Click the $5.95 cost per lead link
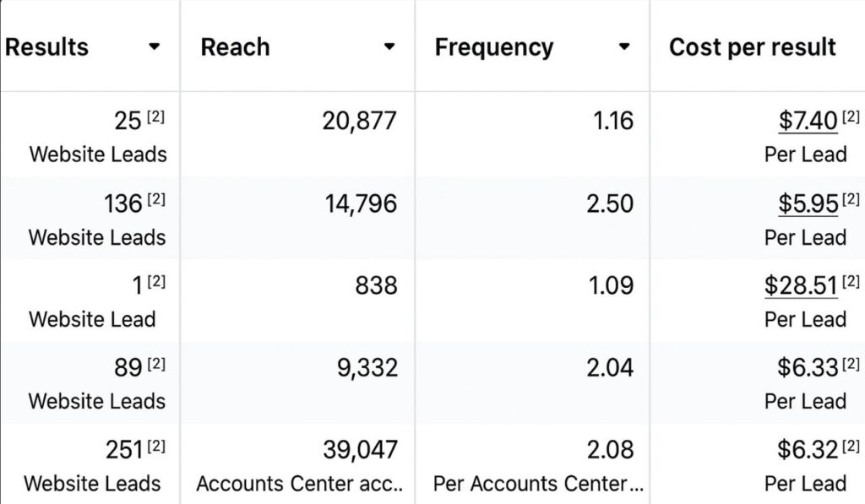Screen dimensions: 865x504 click(x=808, y=203)
